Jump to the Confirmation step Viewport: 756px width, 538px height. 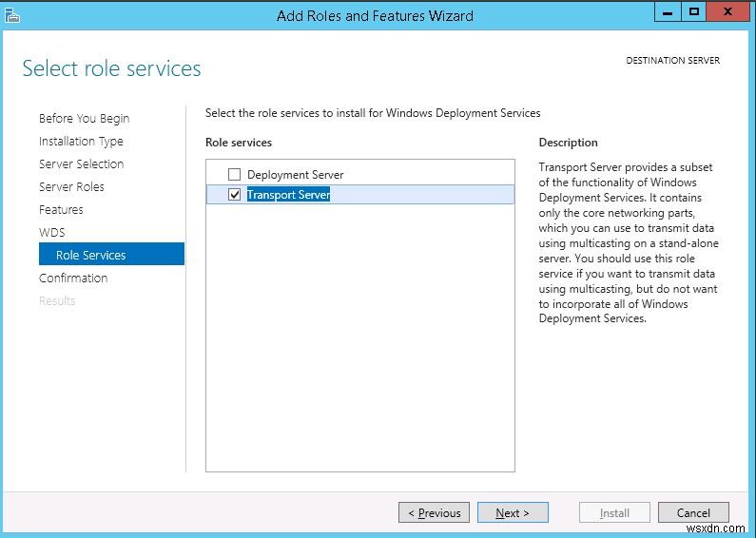(73, 279)
